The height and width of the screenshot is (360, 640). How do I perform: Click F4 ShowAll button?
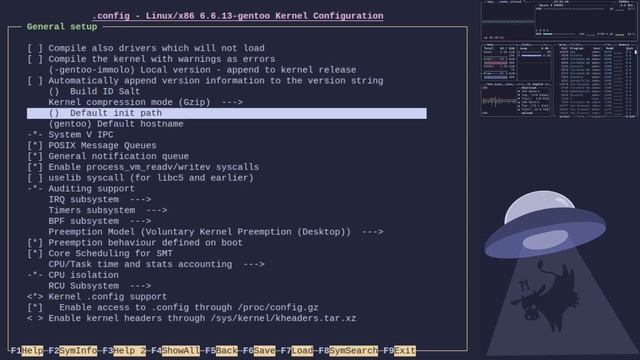(x=176, y=351)
